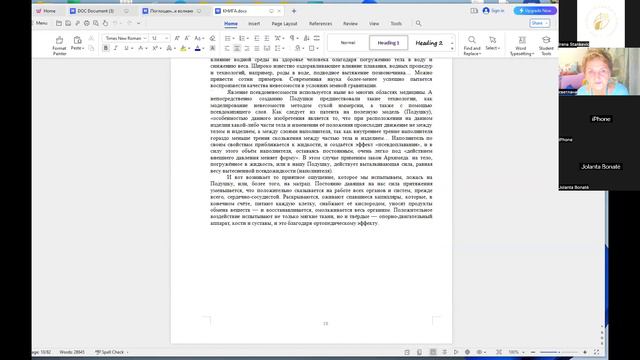Switch to the Insert ribbon tab

point(254,24)
